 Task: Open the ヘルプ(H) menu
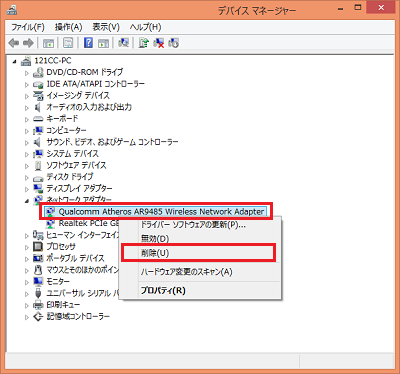145,27
